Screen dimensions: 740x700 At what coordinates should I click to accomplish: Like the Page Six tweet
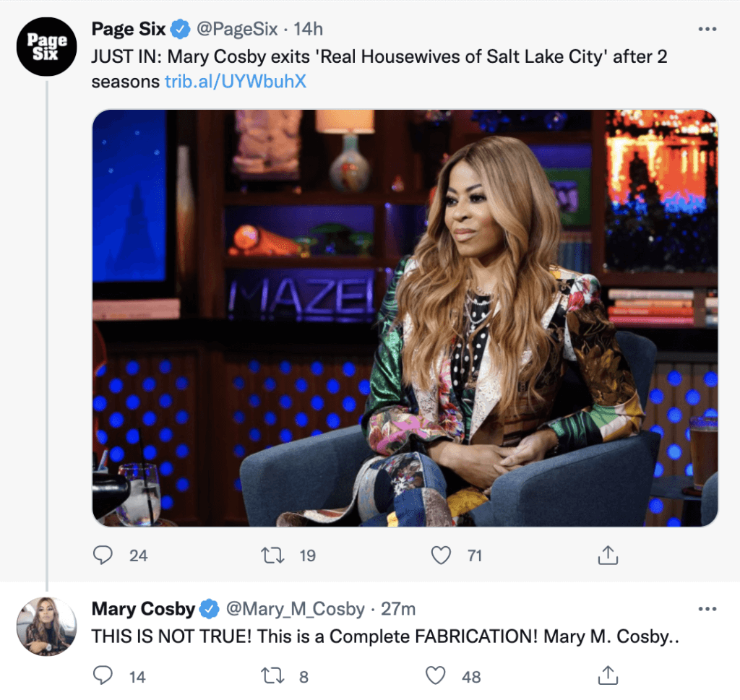442,556
